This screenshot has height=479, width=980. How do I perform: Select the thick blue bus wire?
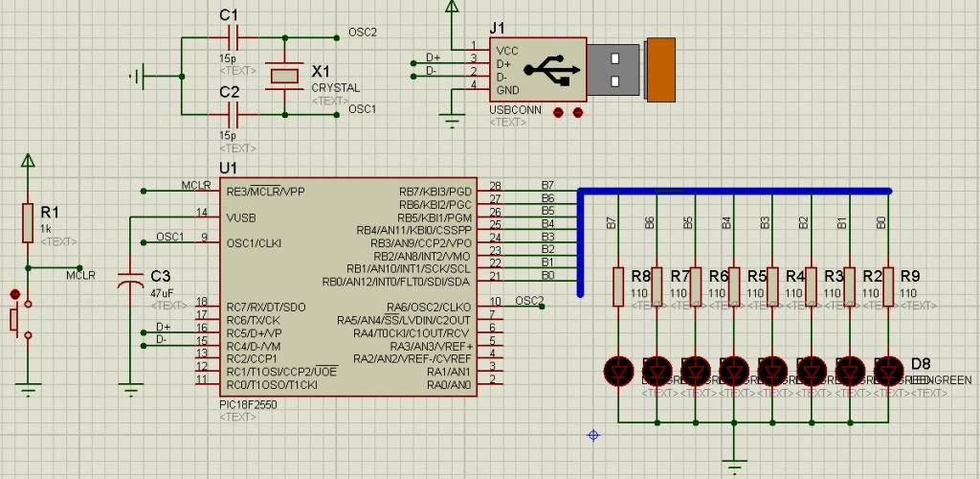735,191
